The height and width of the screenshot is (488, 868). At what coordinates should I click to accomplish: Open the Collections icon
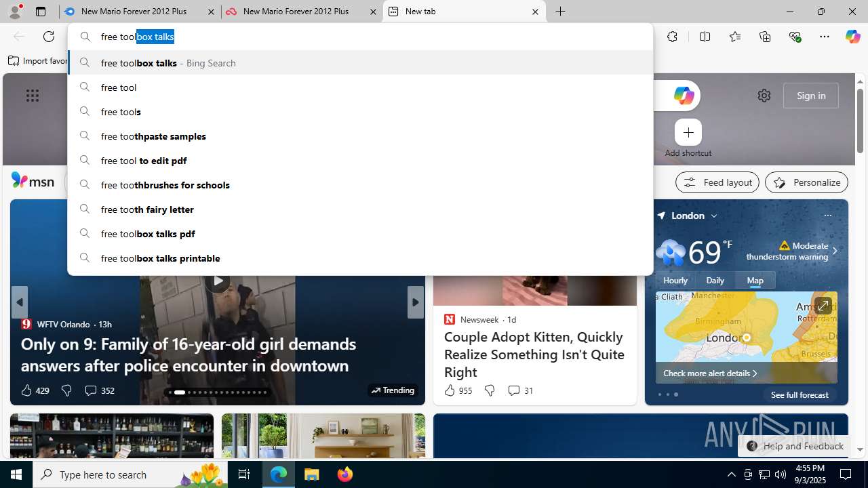point(765,37)
